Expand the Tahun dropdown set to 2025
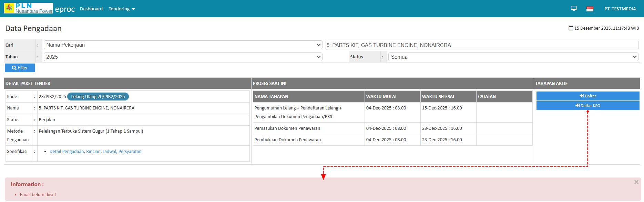 183,57
